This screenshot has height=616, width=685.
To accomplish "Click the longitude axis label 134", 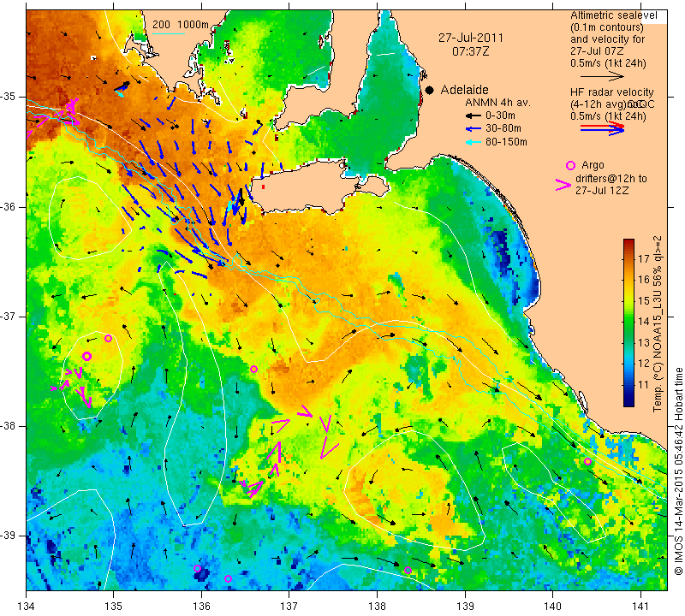I will (26, 606).
